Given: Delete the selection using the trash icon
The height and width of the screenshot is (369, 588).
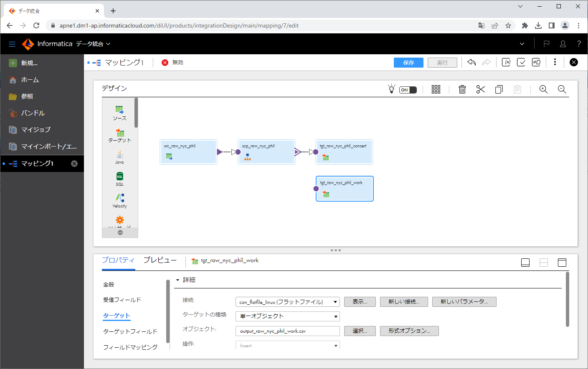Looking at the screenshot, I should (x=462, y=89).
